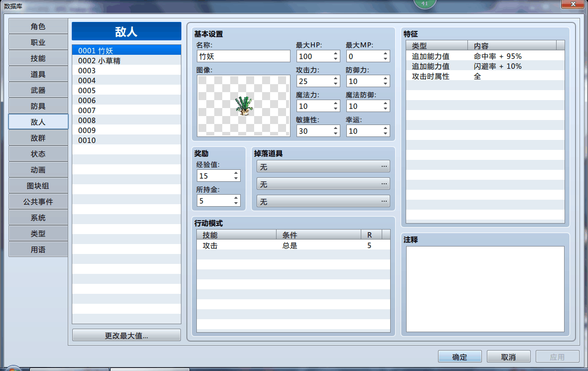Open the 系统 tab
The width and height of the screenshot is (588, 371).
click(38, 218)
